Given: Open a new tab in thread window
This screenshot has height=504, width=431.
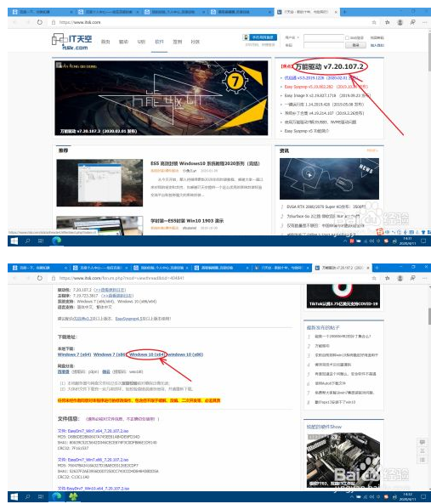Looking at the screenshot, I should (x=377, y=268).
